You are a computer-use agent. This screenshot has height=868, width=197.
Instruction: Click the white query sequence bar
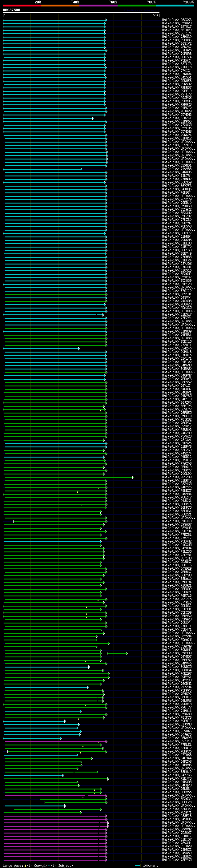click(81, 12)
